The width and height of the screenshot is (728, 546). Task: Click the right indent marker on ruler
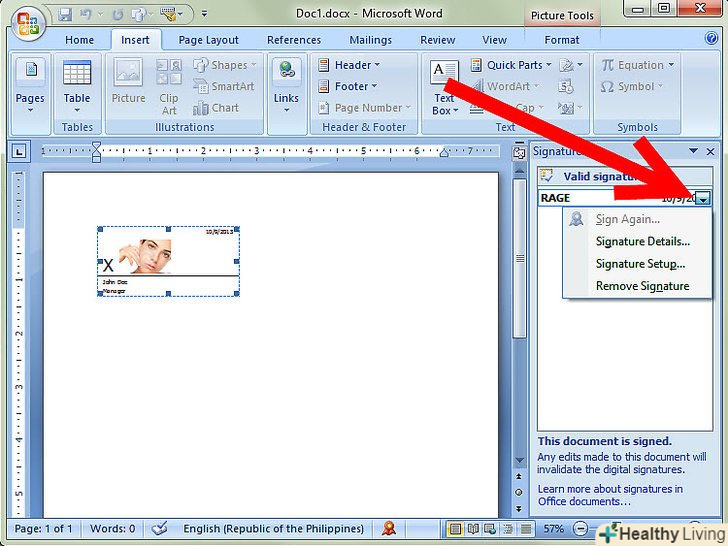444,152
